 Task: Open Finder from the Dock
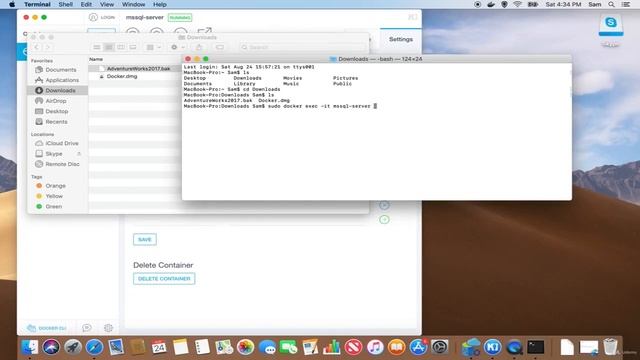29,347
